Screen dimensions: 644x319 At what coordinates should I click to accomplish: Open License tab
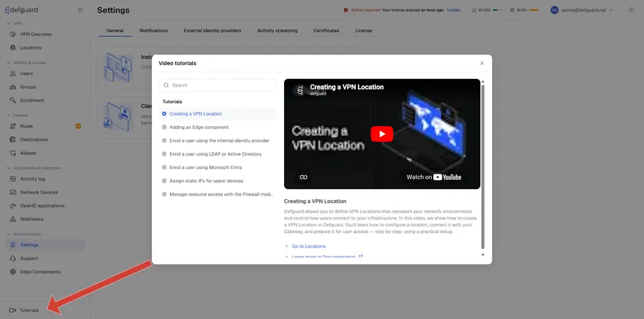tap(364, 30)
